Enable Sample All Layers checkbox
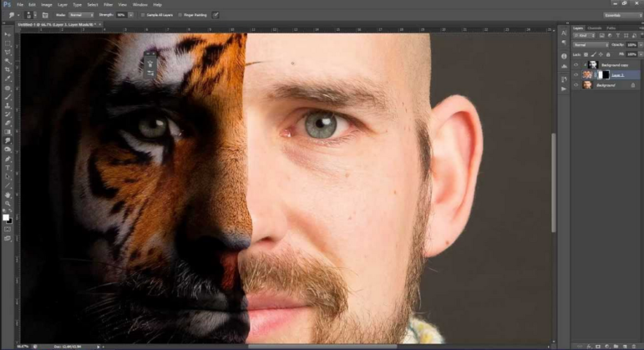 143,15
